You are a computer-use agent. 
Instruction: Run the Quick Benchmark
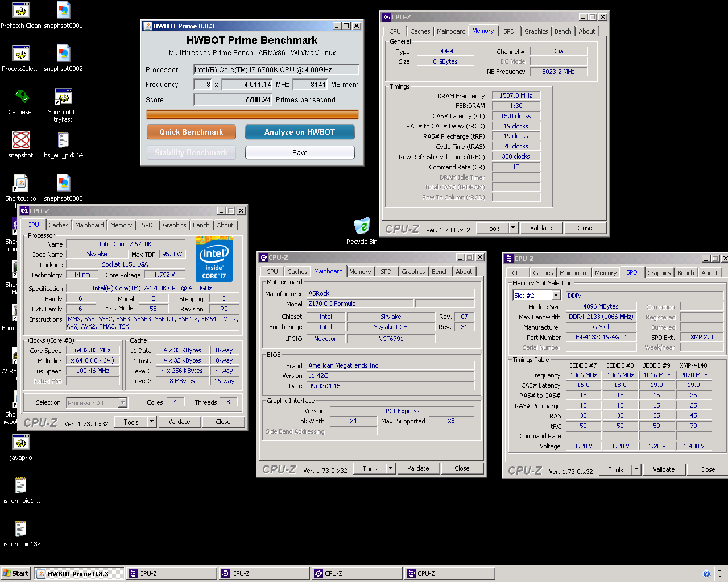[191, 132]
